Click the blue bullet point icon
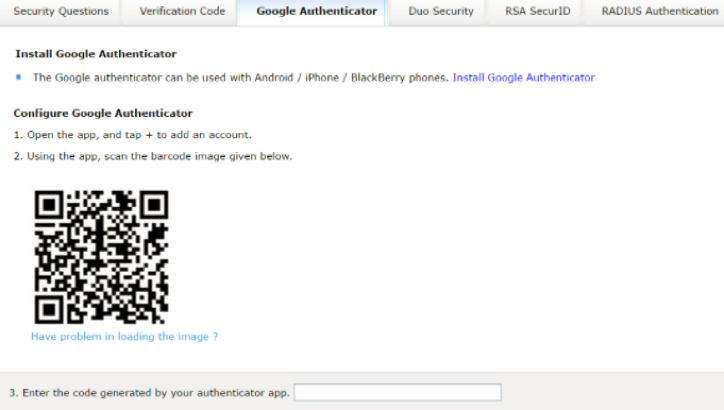 pyautogui.click(x=18, y=77)
